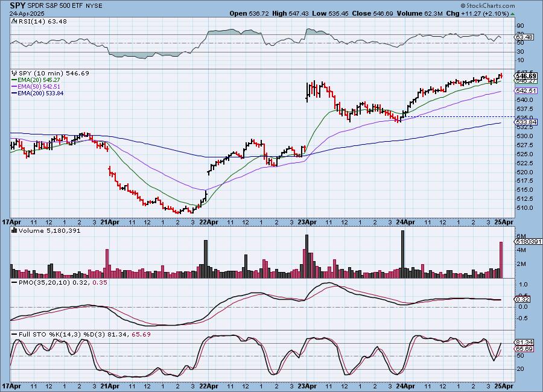Image resolution: width=543 pixels, height=392 pixels.
Task: Click the PMO legend line icon
Action: [14, 283]
